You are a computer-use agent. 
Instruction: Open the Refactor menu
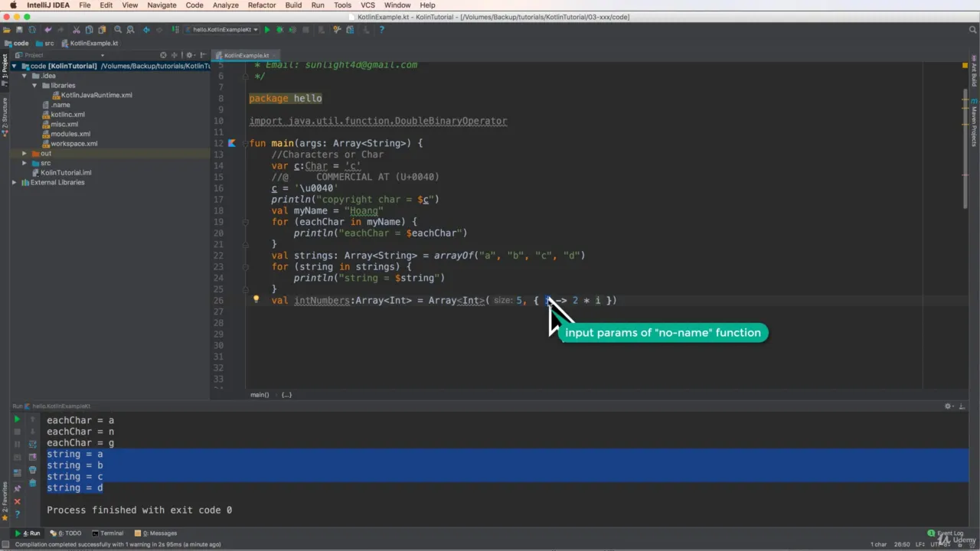pos(261,5)
